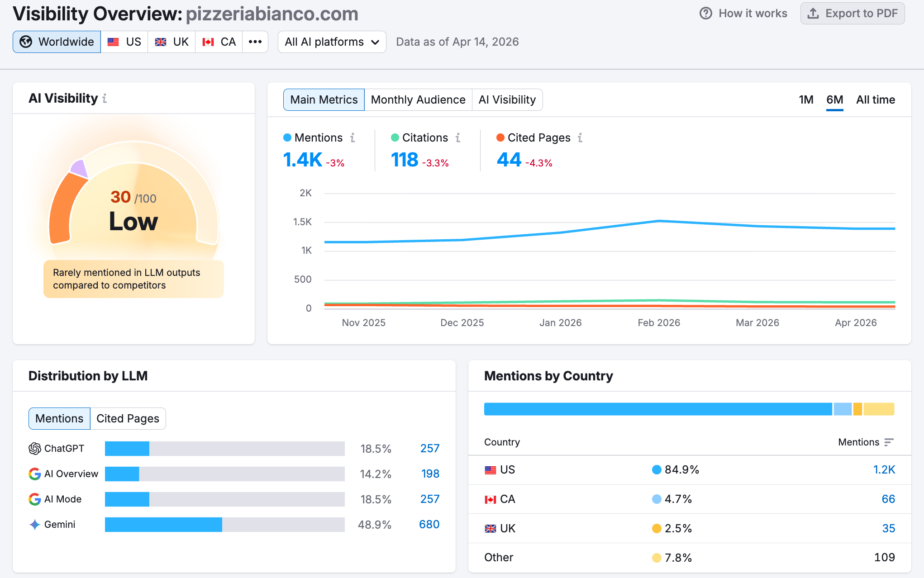Click the Mentions column sort icon

(x=889, y=442)
